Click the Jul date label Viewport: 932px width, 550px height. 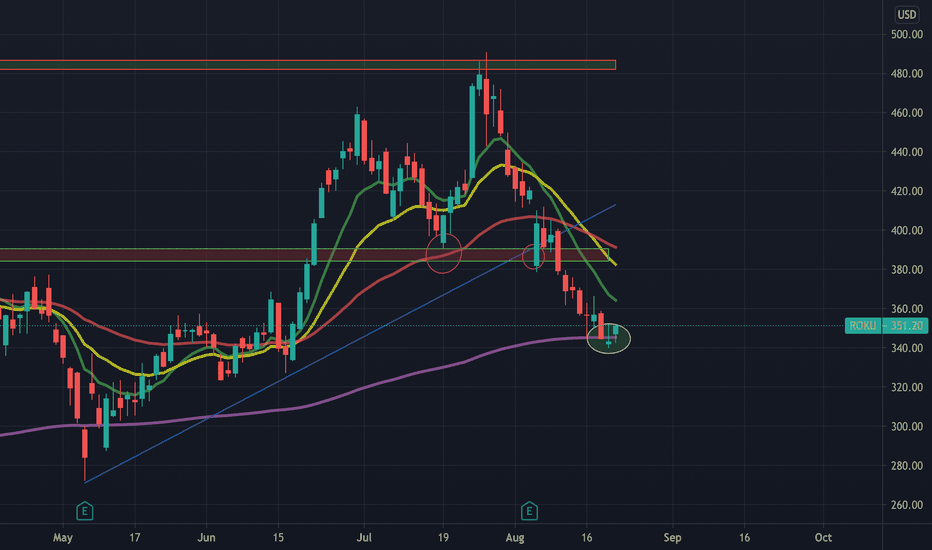pos(364,538)
